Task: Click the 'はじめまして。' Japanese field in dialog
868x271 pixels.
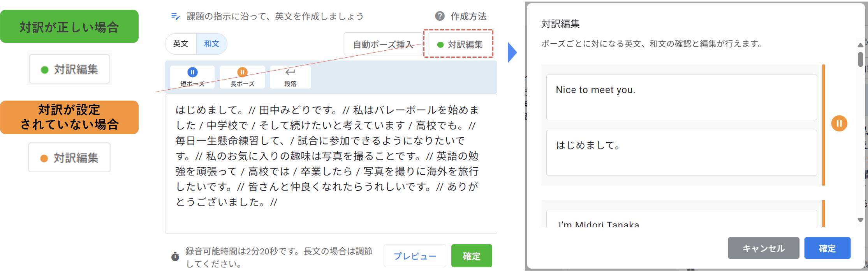Action: (681, 153)
